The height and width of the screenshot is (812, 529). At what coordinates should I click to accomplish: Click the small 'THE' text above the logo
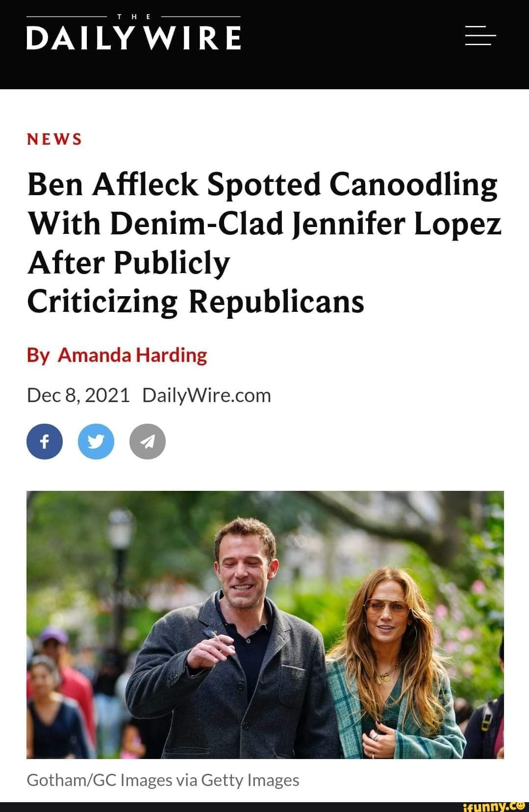click(133, 17)
